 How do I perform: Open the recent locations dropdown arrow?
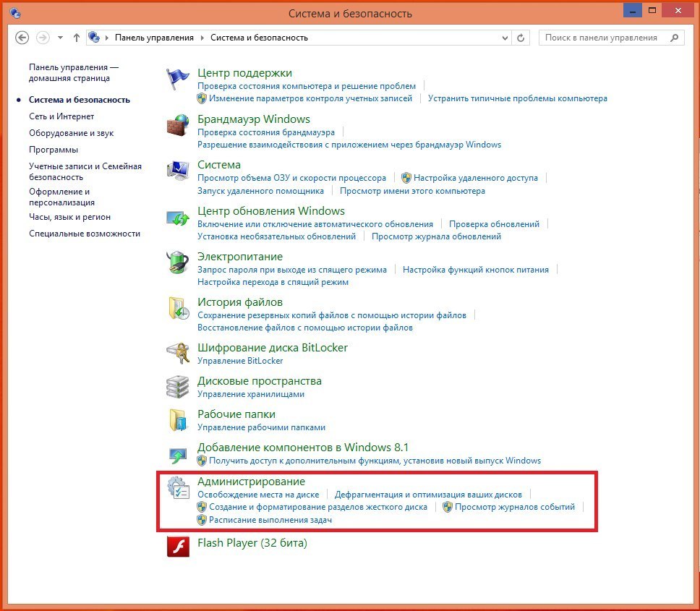60,38
